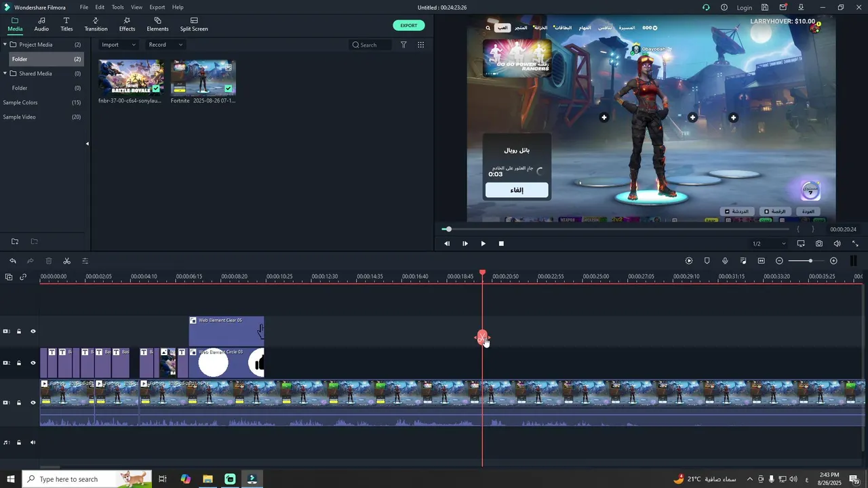Click the download icon in title bar
868x488 pixels.
click(x=801, y=7)
